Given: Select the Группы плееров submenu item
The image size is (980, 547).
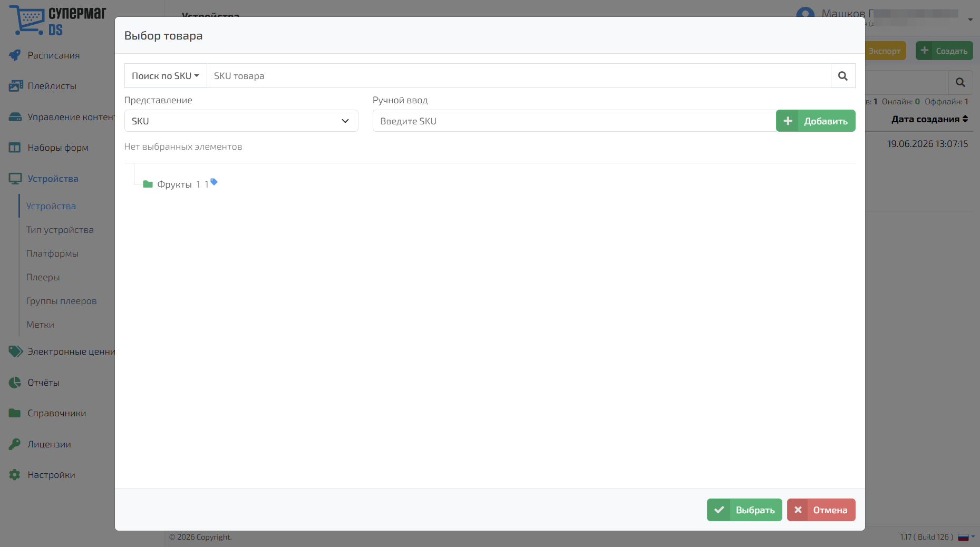Looking at the screenshot, I should (x=62, y=301).
